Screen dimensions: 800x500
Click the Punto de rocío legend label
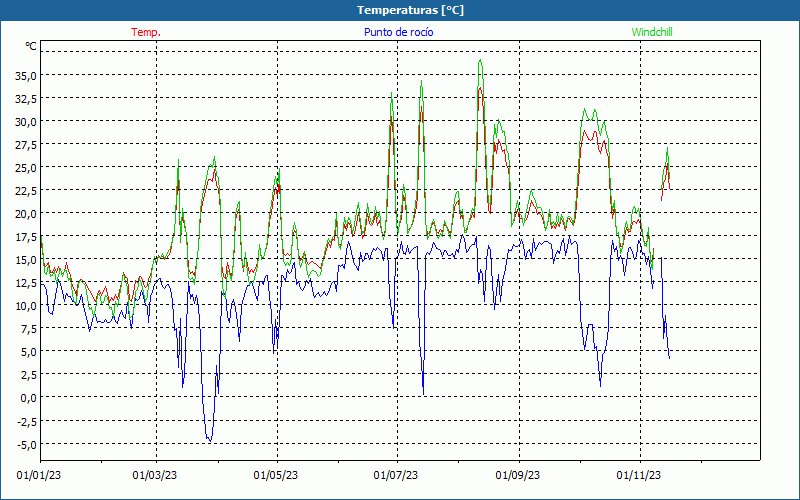click(x=398, y=32)
